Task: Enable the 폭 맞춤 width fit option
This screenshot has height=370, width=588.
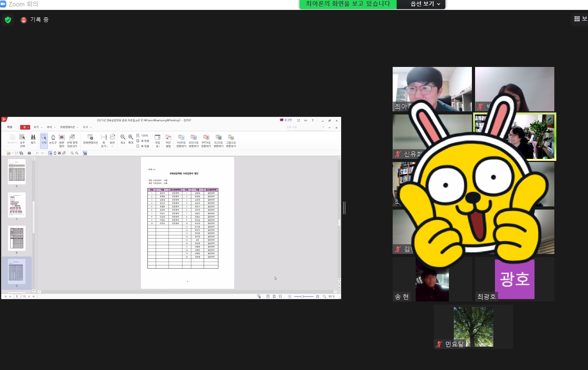Action: pos(143,146)
